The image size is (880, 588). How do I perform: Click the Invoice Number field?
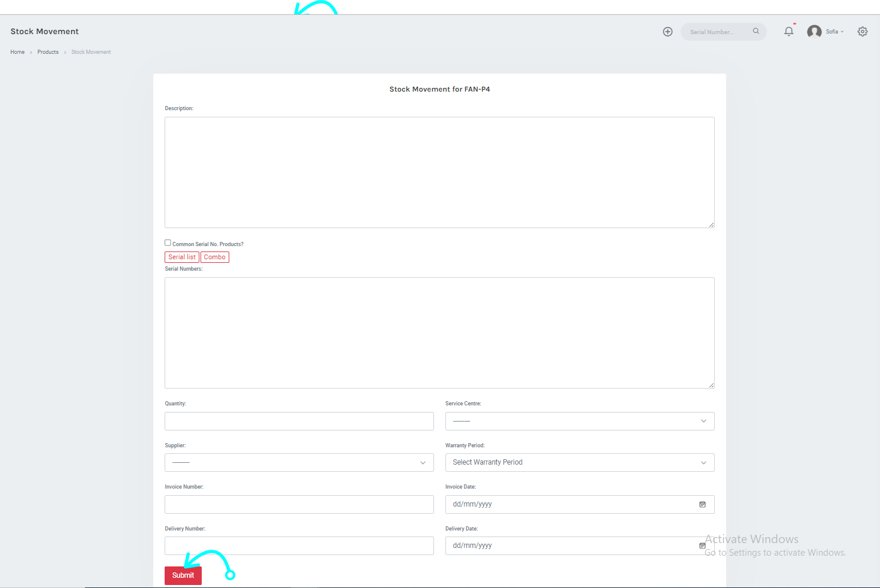point(299,504)
